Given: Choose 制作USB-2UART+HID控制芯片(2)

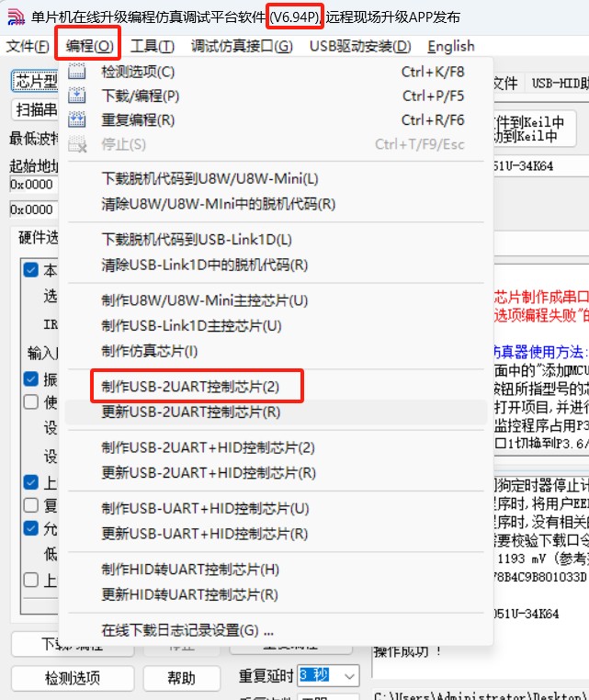Looking at the screenshot, I should 276,447.
